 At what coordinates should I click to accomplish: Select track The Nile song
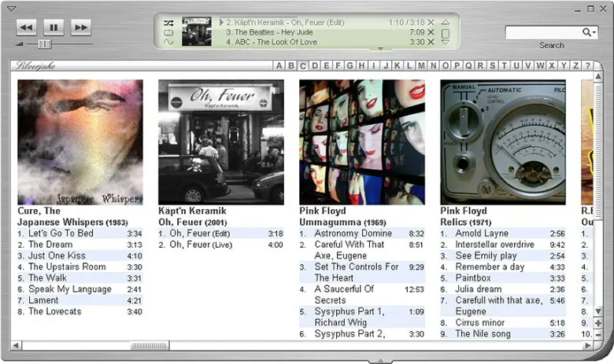503,334
